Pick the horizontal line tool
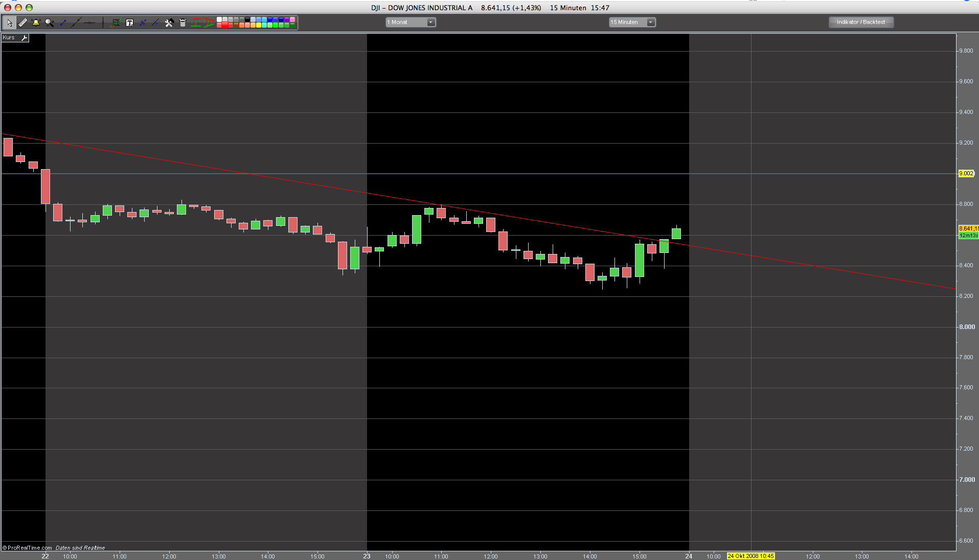This screenshot has width=979, height=560. (x=89, y=22)
